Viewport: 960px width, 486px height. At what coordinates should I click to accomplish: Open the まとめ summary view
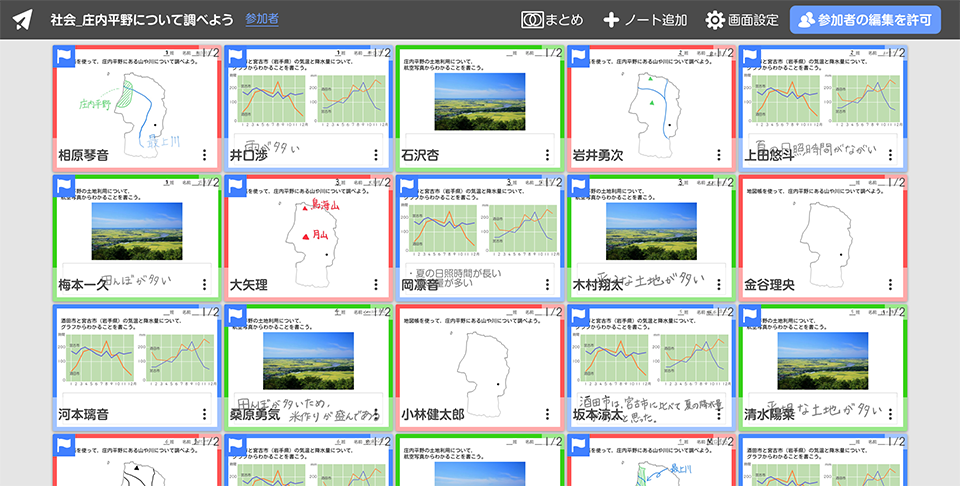pyautogui.click(x=552, y=20)
